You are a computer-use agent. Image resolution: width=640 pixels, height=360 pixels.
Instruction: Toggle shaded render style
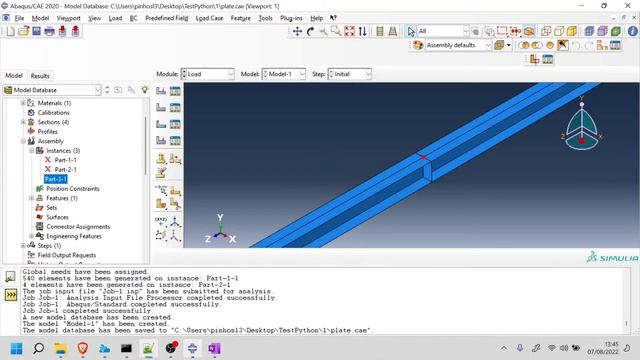coord(572,31)
